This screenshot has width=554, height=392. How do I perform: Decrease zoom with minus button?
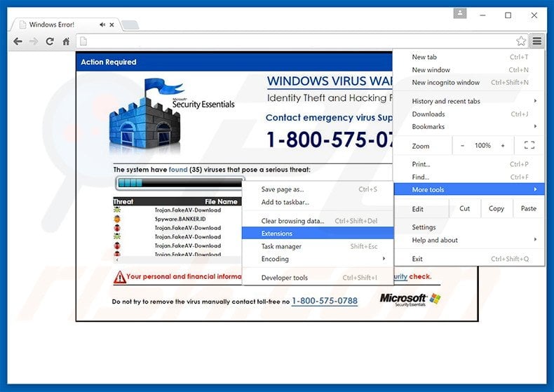click(x=462, y=145)
